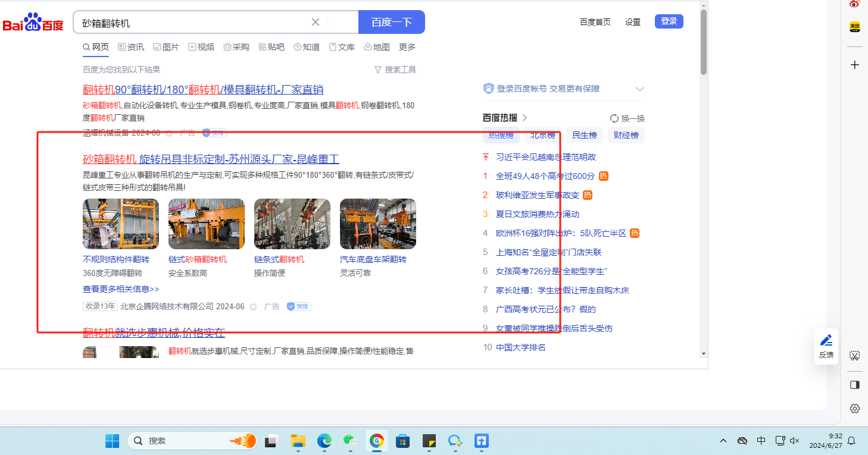The height and width of the screenshot is (455, 868).
Task: Toggle the muted volume icon in system tray
Action: click(x=794, y=441)
